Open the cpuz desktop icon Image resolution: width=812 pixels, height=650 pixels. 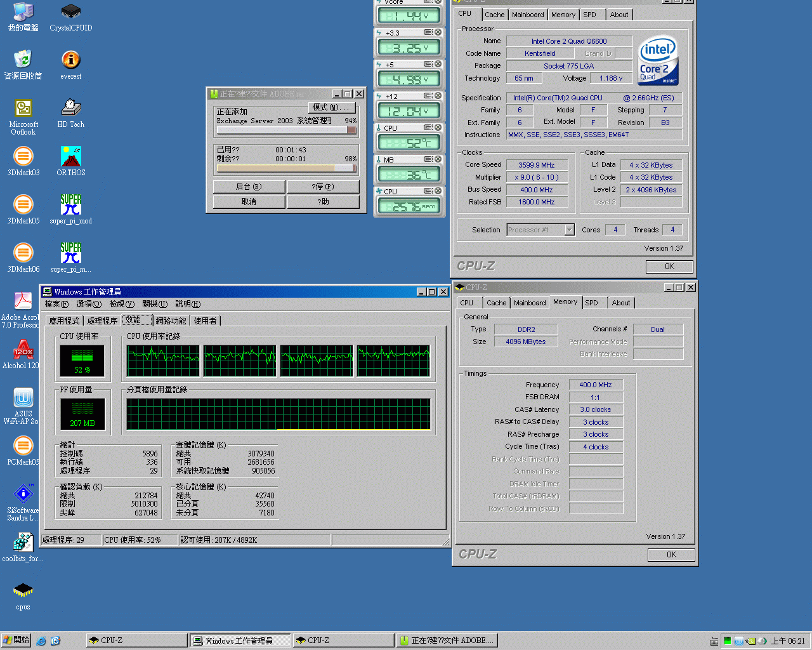tap(23, 595)
